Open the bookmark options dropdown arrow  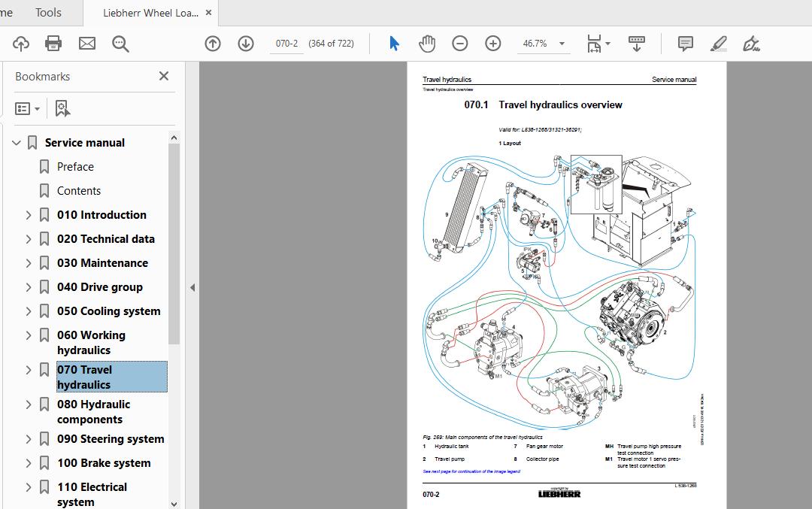pyautogui.click(x=37, y=109)
